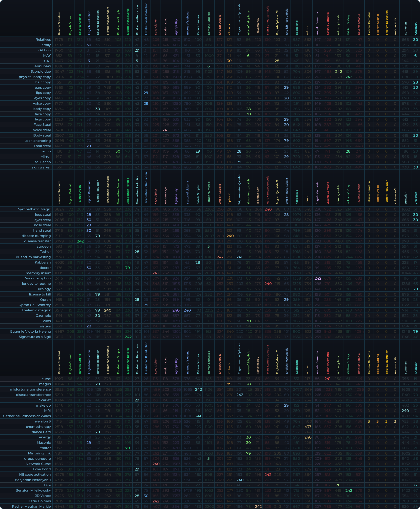Click the "Benjamin Netanyahu" row label
Image resolution: width=420 pixels, height=509 pixels.
click(33, 480)
